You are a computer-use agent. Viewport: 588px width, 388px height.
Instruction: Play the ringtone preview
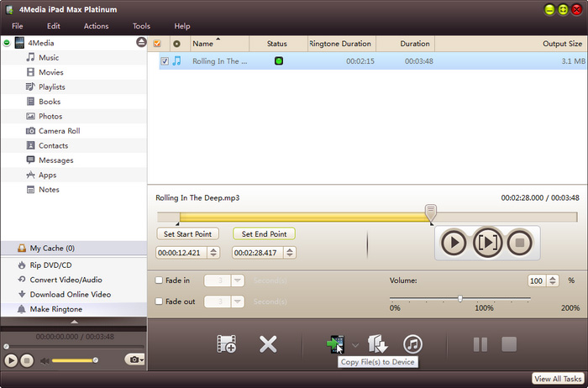[453, 243]
